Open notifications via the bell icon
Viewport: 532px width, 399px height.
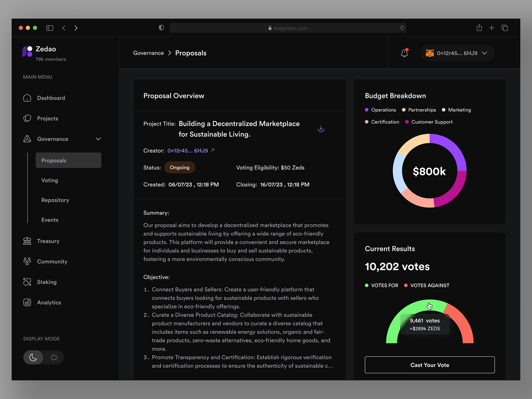click(x=404, y=53)
